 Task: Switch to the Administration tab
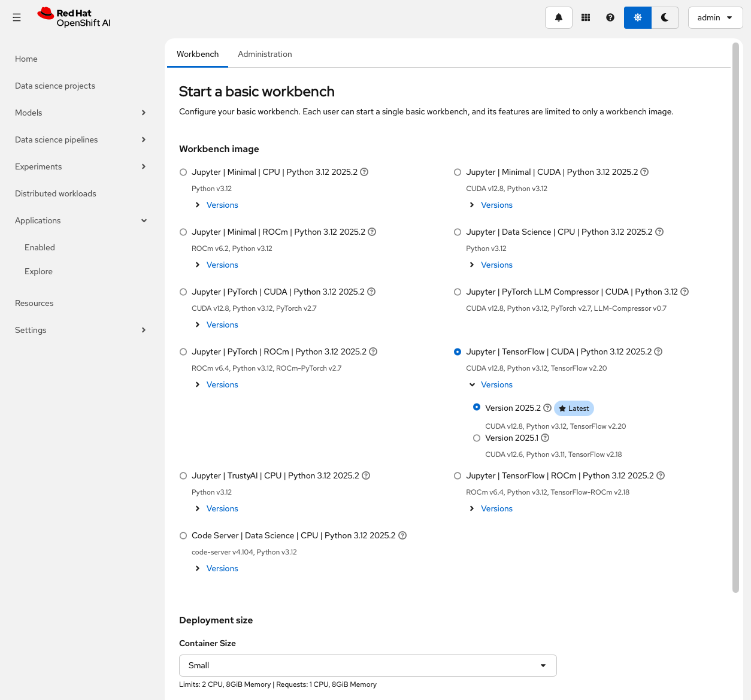tap(265, 54)
